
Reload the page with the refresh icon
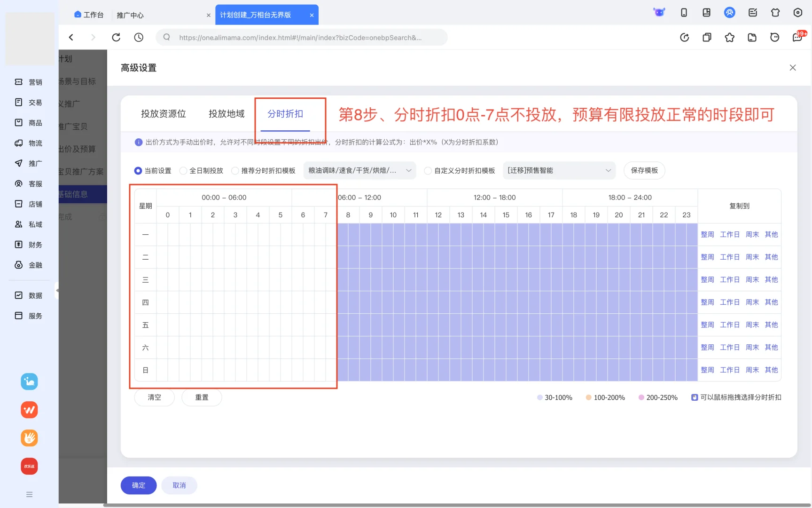pos(116,37)
